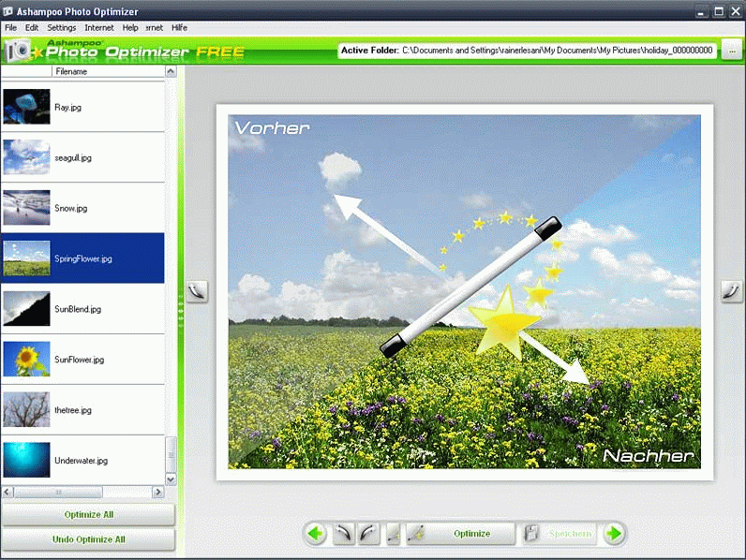Select the Underwater.jpg thumbnail

click(x=26, y=460)
